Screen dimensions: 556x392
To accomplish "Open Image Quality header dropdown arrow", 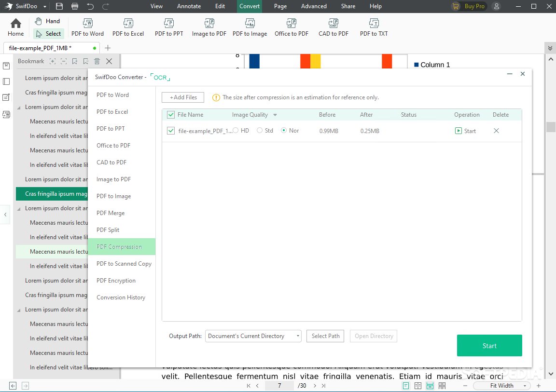I will point(275,115).
